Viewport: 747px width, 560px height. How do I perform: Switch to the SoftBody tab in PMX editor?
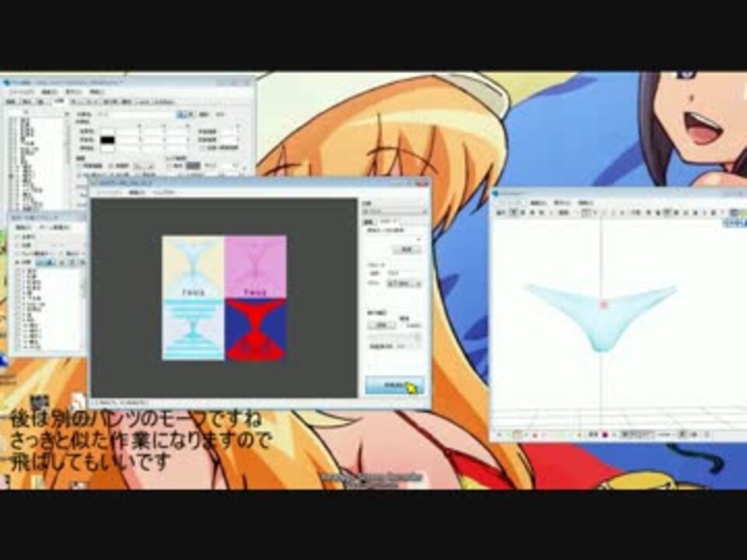click(163, 102)
